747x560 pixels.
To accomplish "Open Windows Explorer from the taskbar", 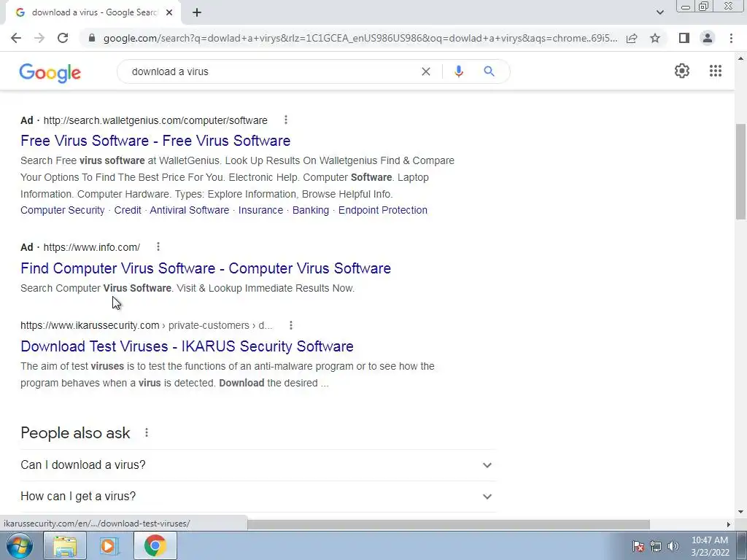I will (65, 545).
